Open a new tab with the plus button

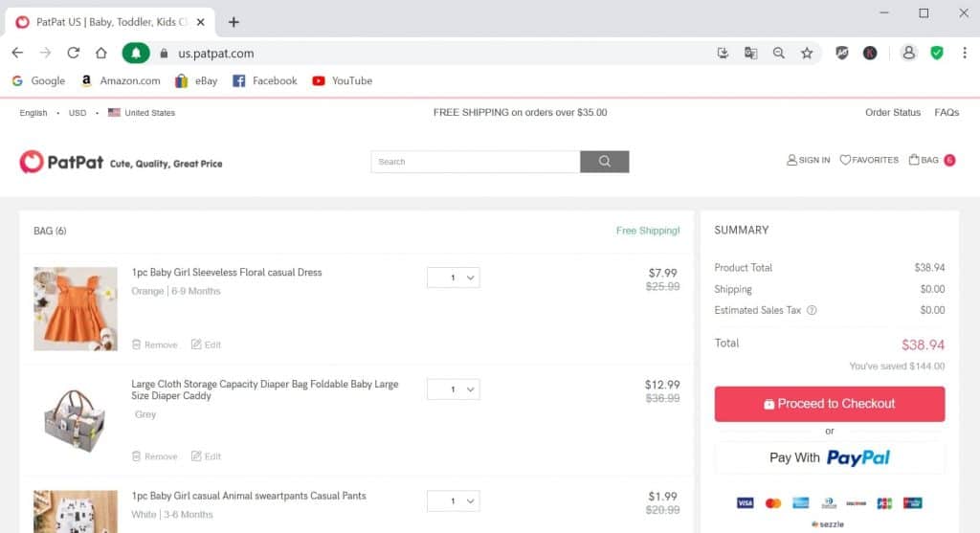pyautogui.click(x=234, y=22)
